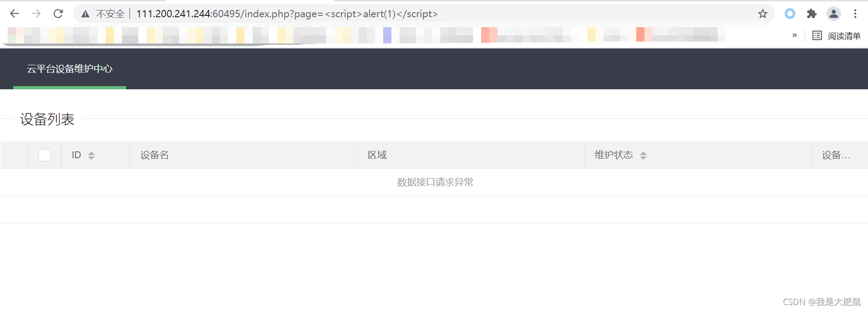Sort 维护状态 descending with the down arrow

[643, 158]
